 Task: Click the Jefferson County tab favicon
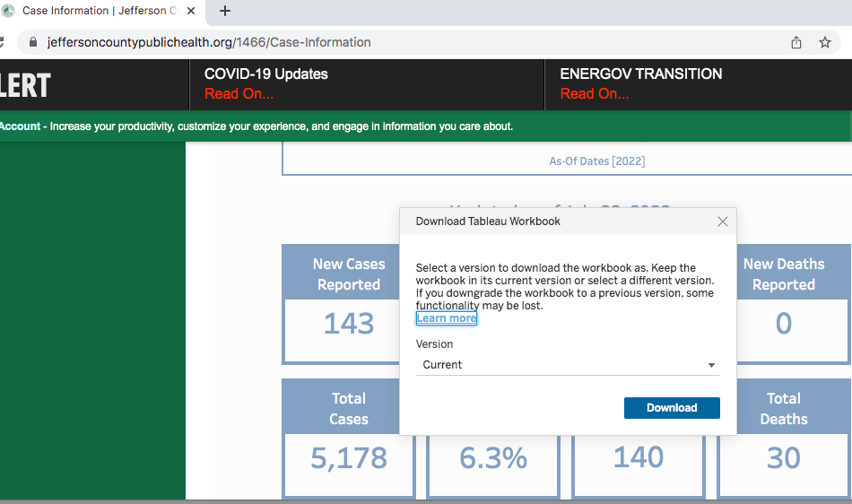pyautogui.click(x=9, y=11)
